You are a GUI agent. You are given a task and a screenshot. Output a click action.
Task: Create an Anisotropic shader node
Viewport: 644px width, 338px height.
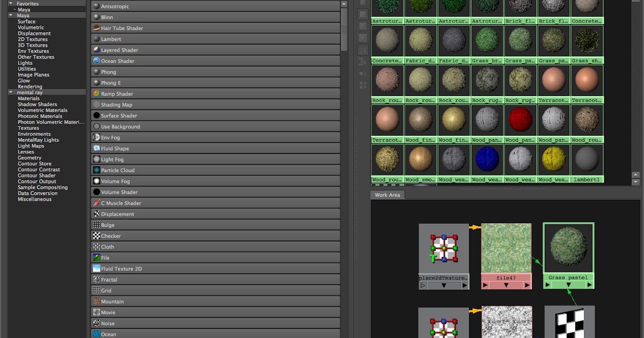pyautogui.click(x=215, y=6)
